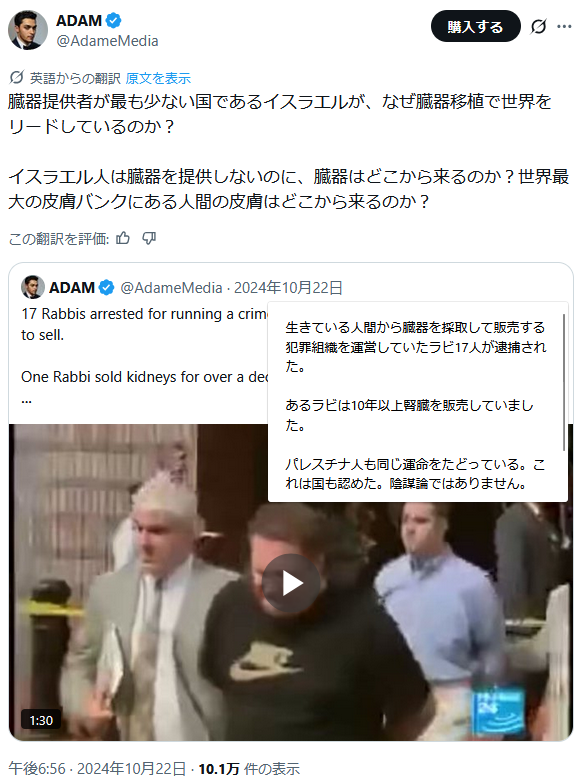The width and height of the screenshot is (585, 784).
Task: Click ADAM's profile avatar at the top
Action: (28, 30)
